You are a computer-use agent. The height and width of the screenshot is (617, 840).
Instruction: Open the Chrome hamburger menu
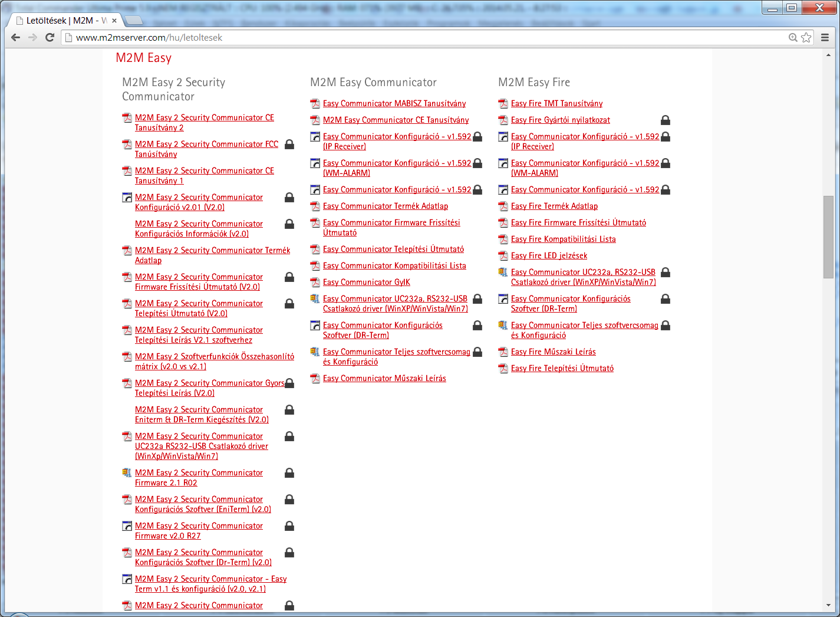pyautogui.click(x=825, y=37)
